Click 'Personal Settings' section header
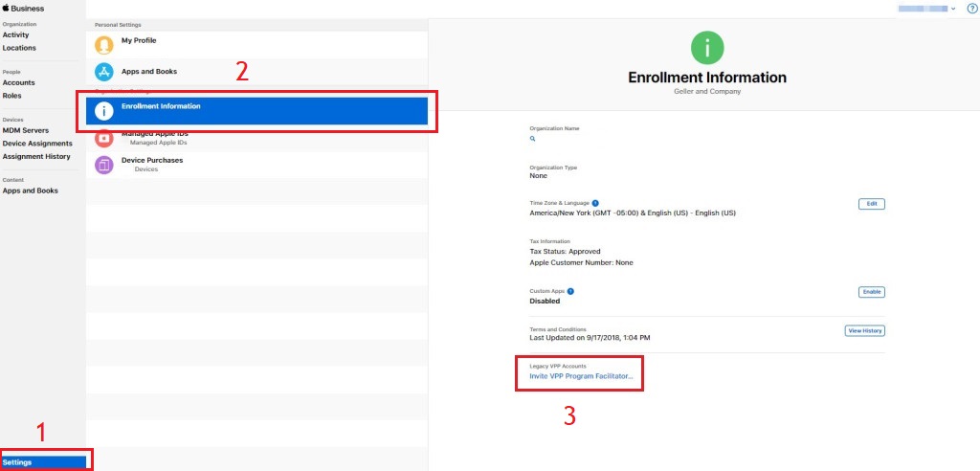This screenshot has width=980, height=471. [x=118, y=25]
